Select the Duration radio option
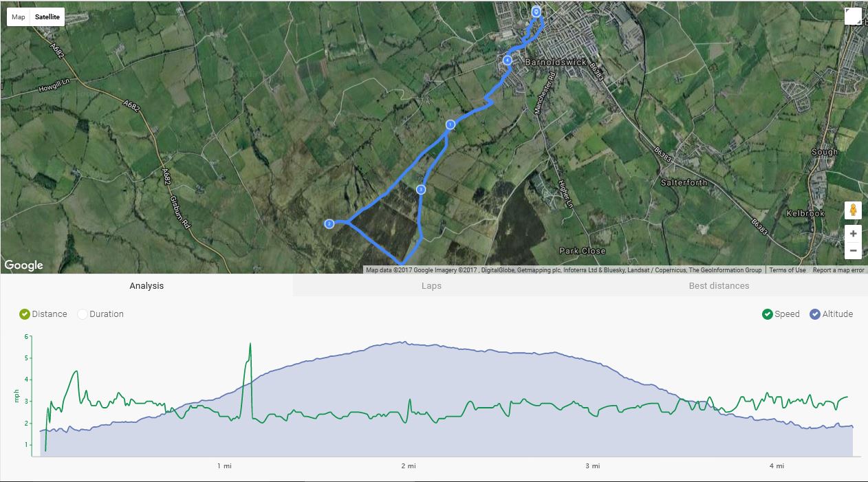 [x=83, y=314]
